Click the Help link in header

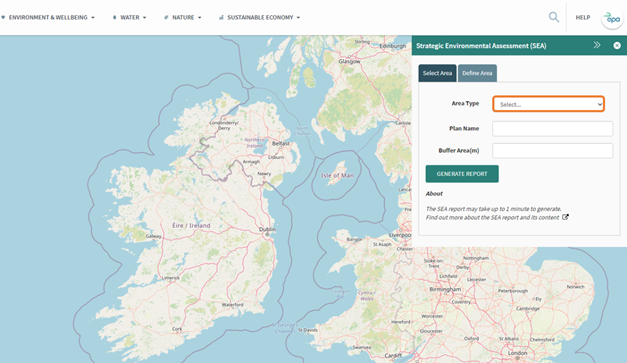click(x=583, y=18)
